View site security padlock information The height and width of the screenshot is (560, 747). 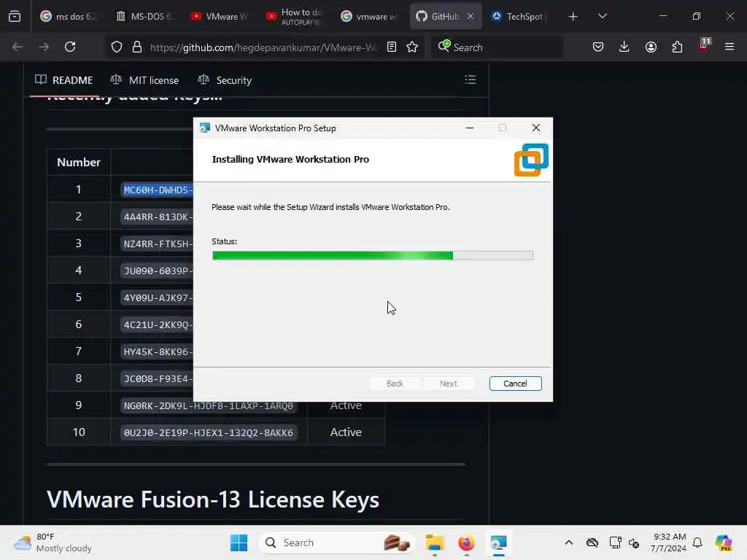click(136, 47)
